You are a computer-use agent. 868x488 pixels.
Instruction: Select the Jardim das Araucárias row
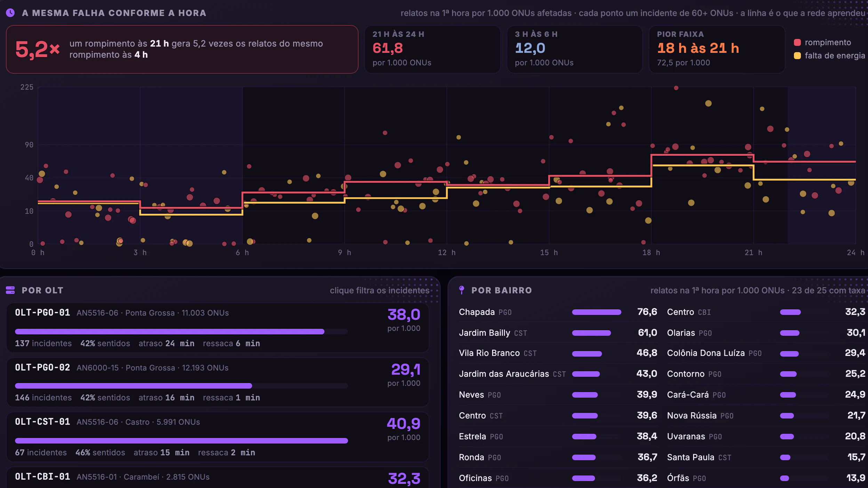tap(558, 374)
